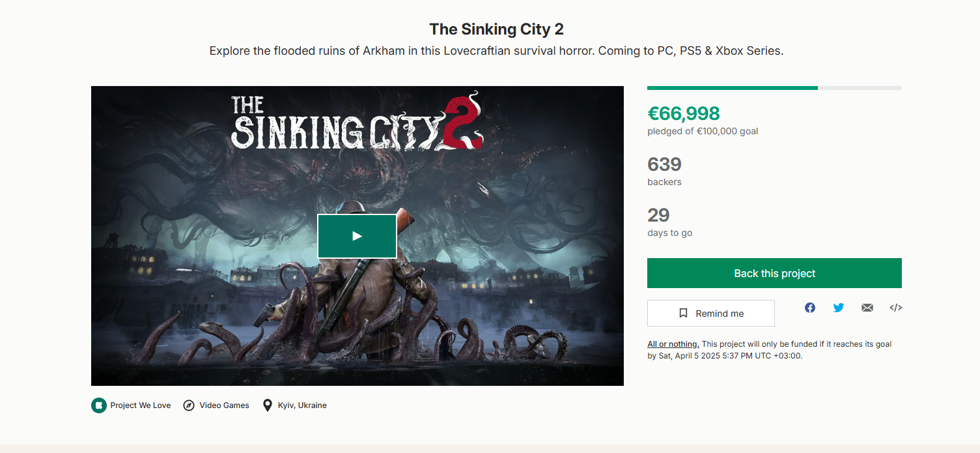
Task: Open the Kyiv, Ukraine location link
Action: coord(302,405)
